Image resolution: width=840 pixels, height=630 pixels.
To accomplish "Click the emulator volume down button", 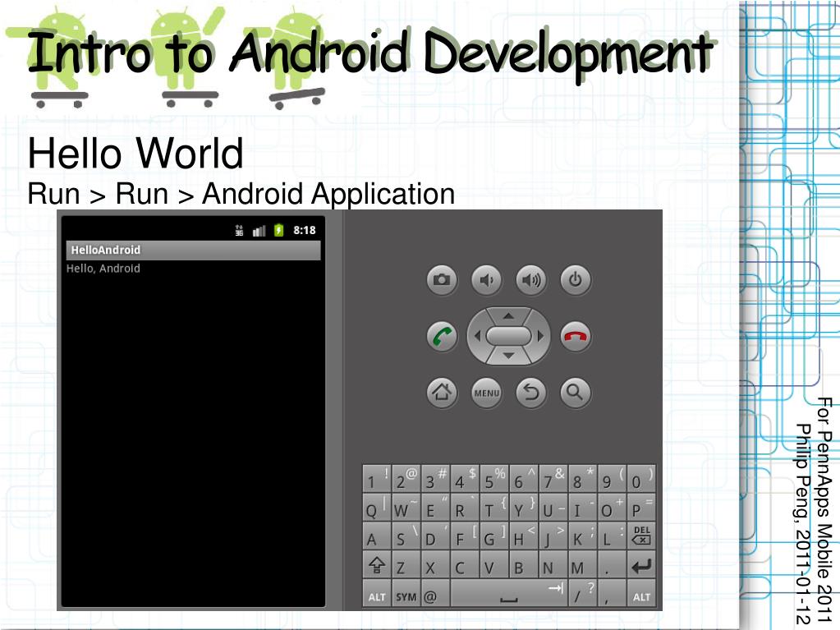I will pyautogui.click(x=486, y=279).
